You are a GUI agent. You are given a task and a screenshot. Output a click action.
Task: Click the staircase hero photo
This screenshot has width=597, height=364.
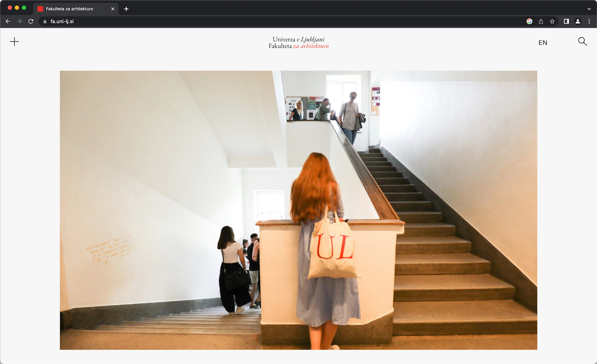pyautogui.click(x=298, y=210)
